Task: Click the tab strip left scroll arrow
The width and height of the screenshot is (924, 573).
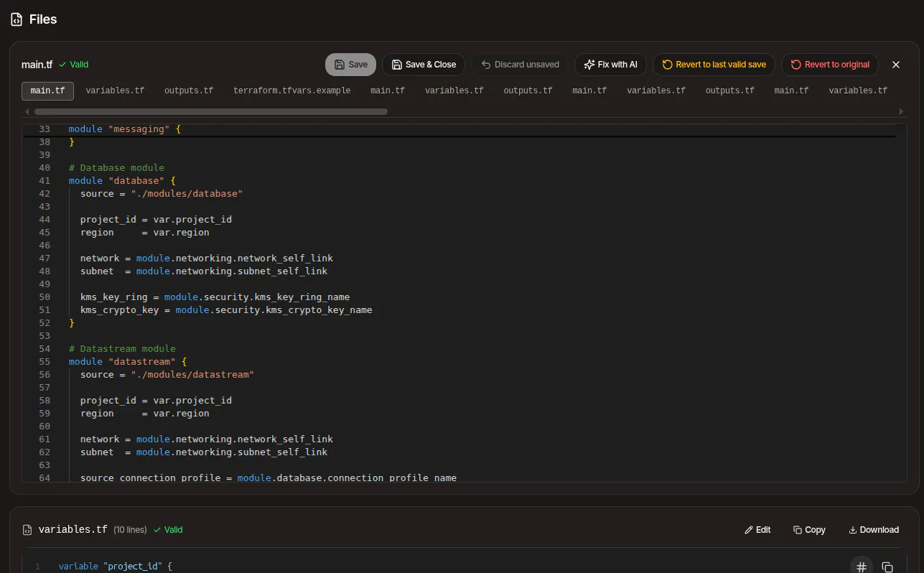Action: [27, 112]
